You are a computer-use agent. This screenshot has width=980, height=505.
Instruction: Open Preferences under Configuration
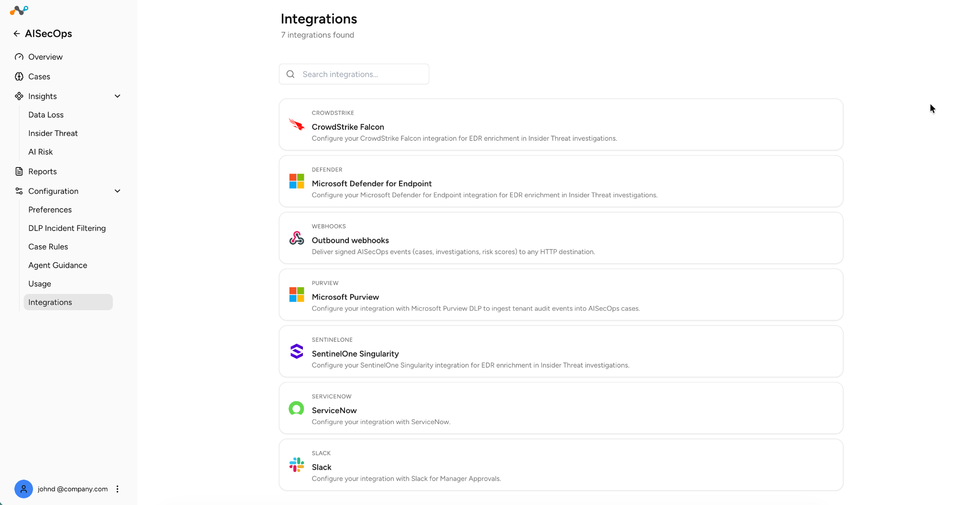point(50,210)
